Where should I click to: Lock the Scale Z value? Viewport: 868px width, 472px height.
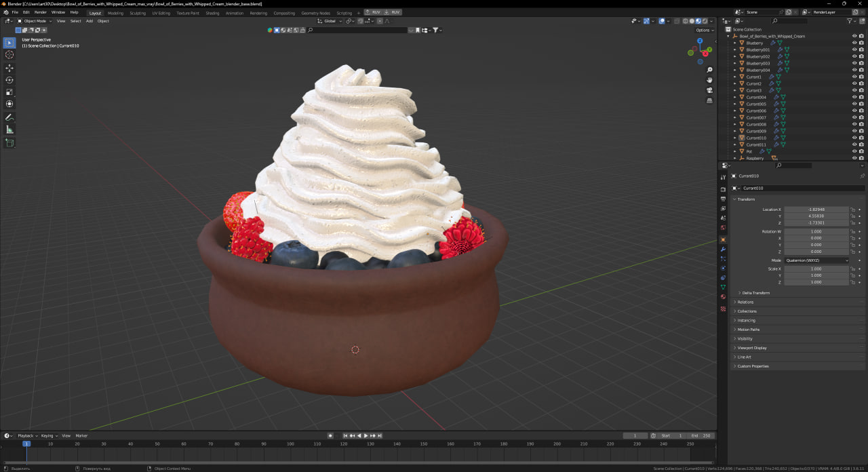852,282
